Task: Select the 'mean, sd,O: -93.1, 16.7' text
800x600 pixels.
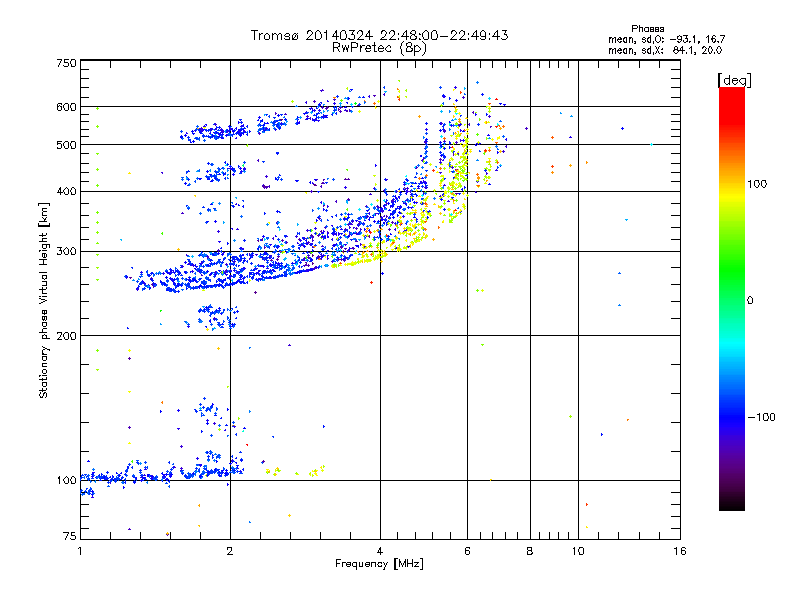Action: (666, 39)
